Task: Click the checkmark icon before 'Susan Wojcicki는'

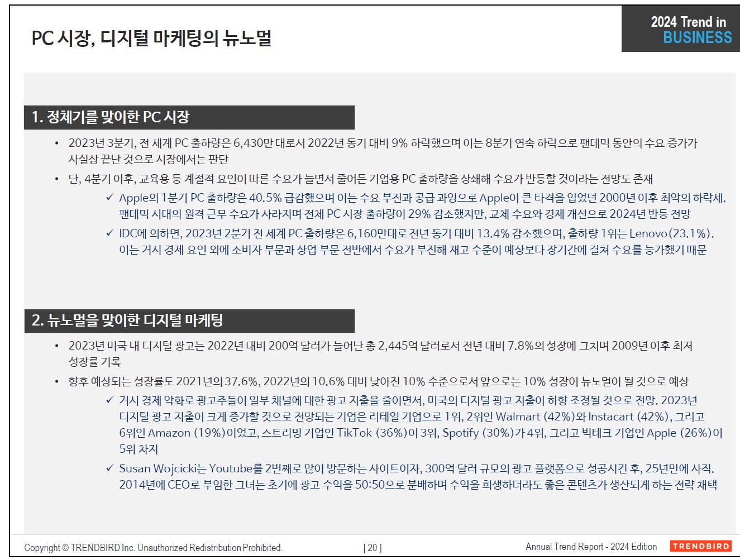Action: point(109,468)
